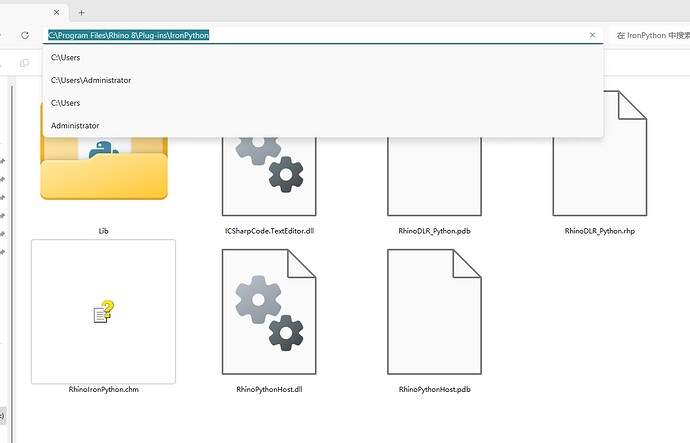Image resolution: width=690 pixels, height=443 pixels.
Task: Add a new Explorer tab
Action: tap(81, 13)
